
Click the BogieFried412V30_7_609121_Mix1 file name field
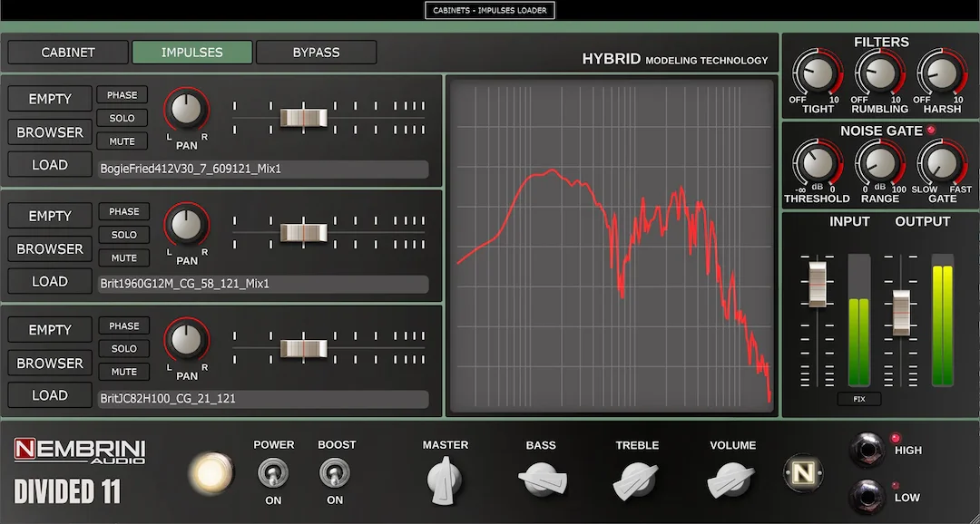tap(263, 170)
